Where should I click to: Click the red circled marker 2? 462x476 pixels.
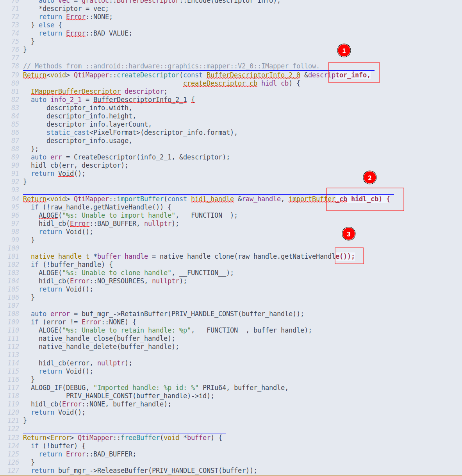[370, 177]
